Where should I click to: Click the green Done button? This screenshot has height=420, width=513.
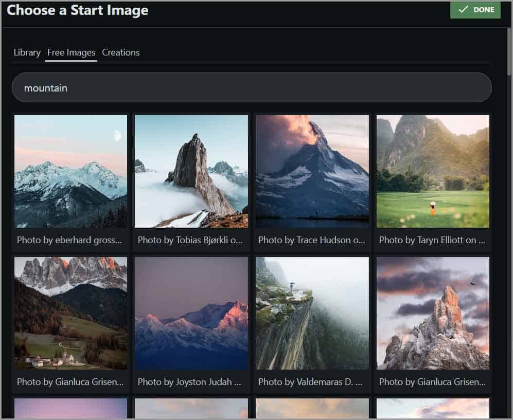[x=475, y=10]
